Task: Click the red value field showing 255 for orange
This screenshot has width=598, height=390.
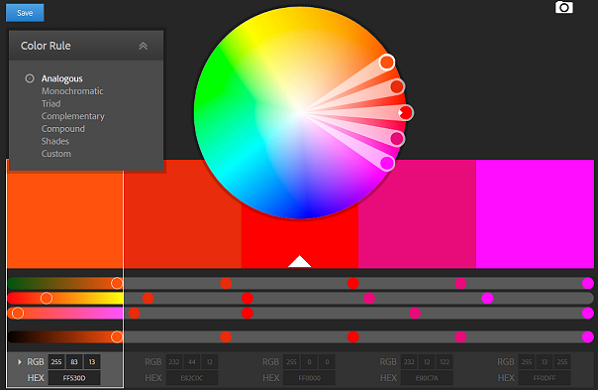Action: tap(56, 362)
